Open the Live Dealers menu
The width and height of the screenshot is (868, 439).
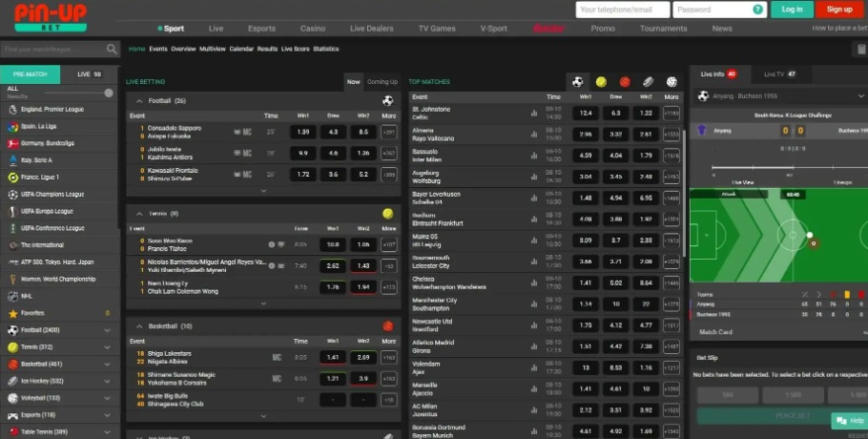coord(371,29)
